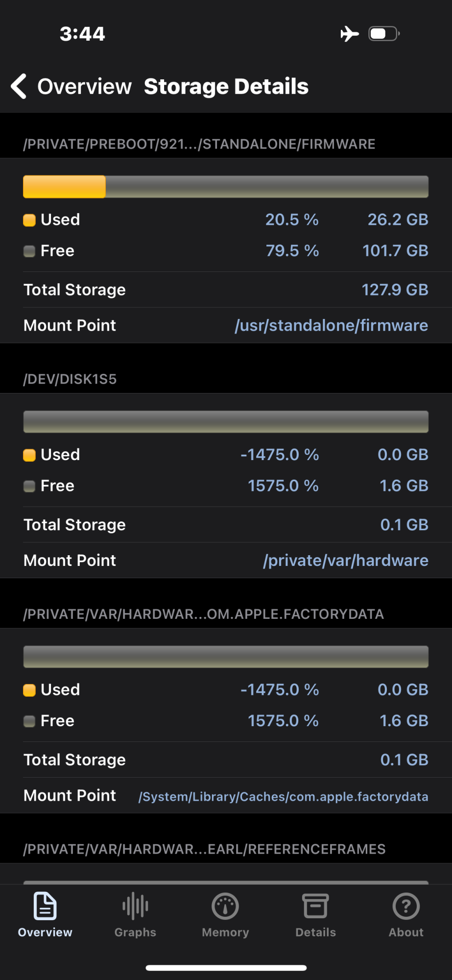
Task: Tap the airplane mode status icon
Action: tap(350, 34)
